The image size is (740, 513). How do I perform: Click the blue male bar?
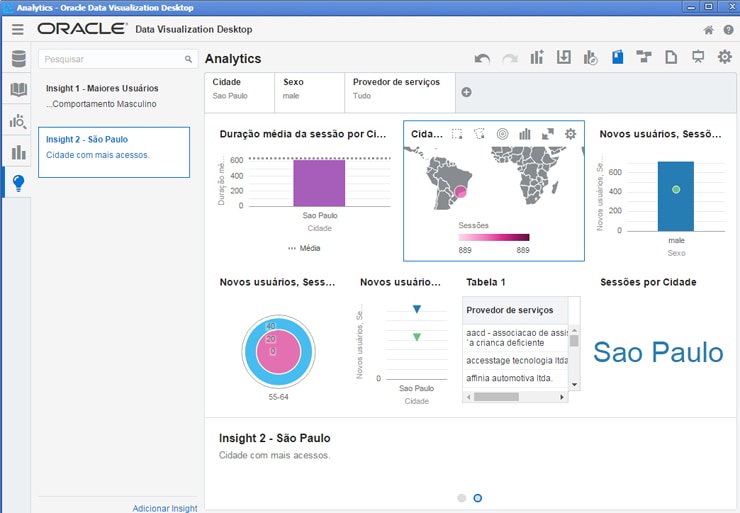(x=676, y=196)
